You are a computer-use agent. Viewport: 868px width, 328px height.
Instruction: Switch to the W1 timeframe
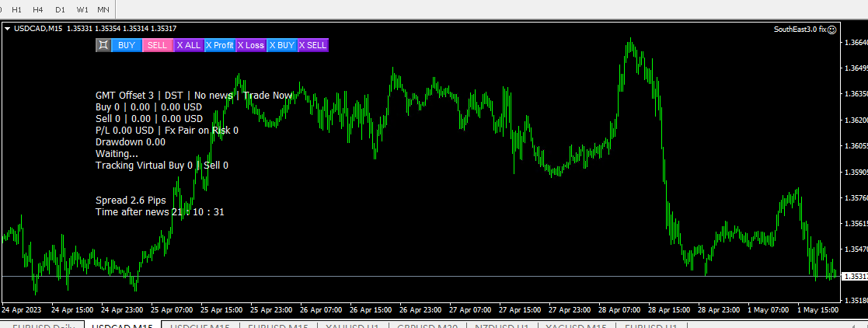click(x=82, y=9)
